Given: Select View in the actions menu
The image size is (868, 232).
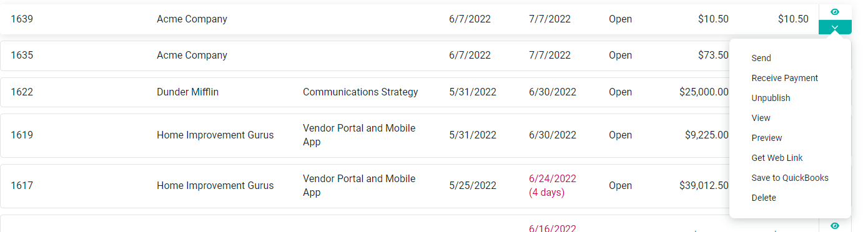Looking at the screenshot, I should point(761,118).
